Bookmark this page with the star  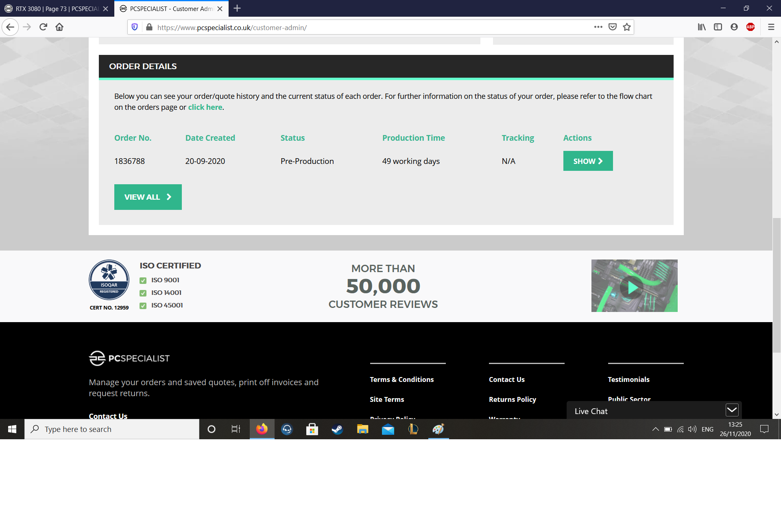pos(627,27)
